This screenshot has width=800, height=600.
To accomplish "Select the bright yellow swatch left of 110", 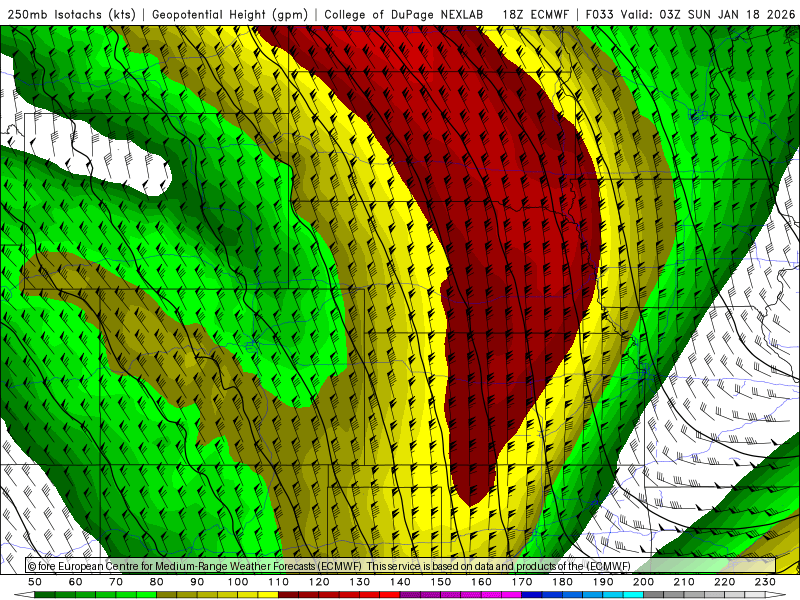I will pyautogui.click(x=268, y=595).
